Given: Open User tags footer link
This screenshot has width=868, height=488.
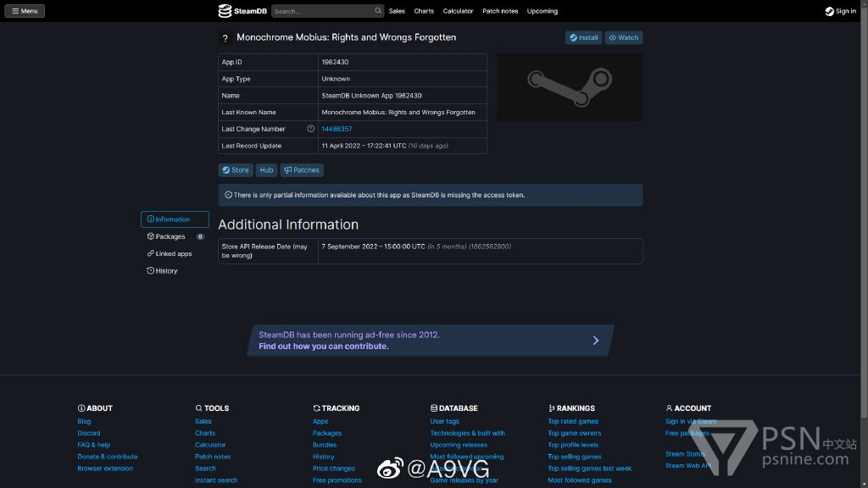Looking at the screenshot, I should click(444, 421).
